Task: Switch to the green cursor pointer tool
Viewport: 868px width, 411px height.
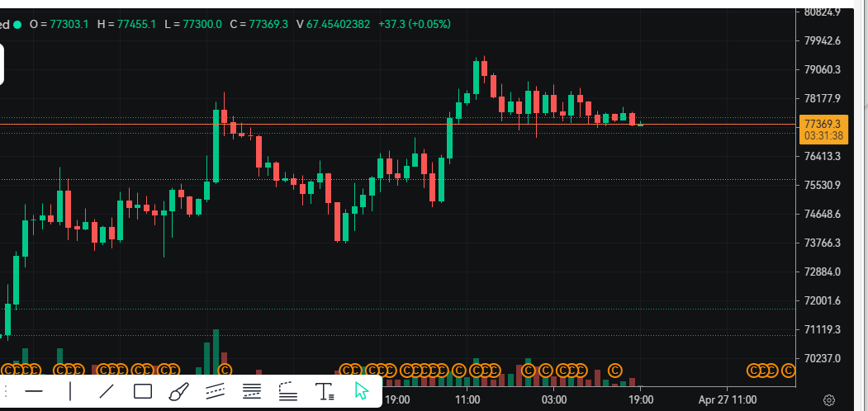Action: click(361, 391)
